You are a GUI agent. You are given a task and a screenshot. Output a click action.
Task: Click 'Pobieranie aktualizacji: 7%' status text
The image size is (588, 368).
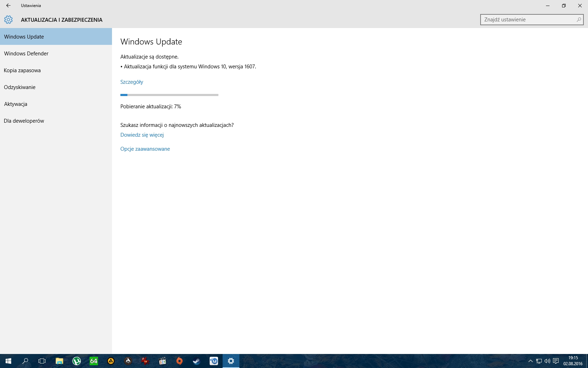(151, 107)
